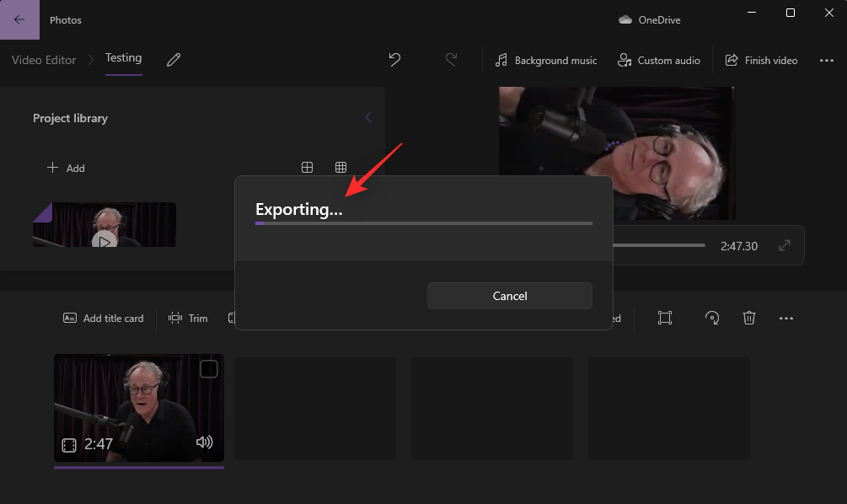Open the top toolbar more options menu
Image resolution: width=847 pixels, height=504 pixels.
(827, 61)
